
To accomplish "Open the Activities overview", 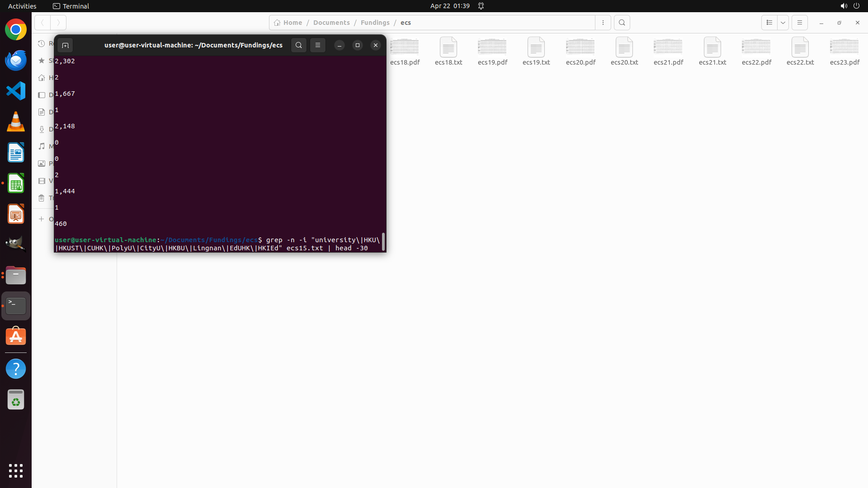I will point(22,6).
